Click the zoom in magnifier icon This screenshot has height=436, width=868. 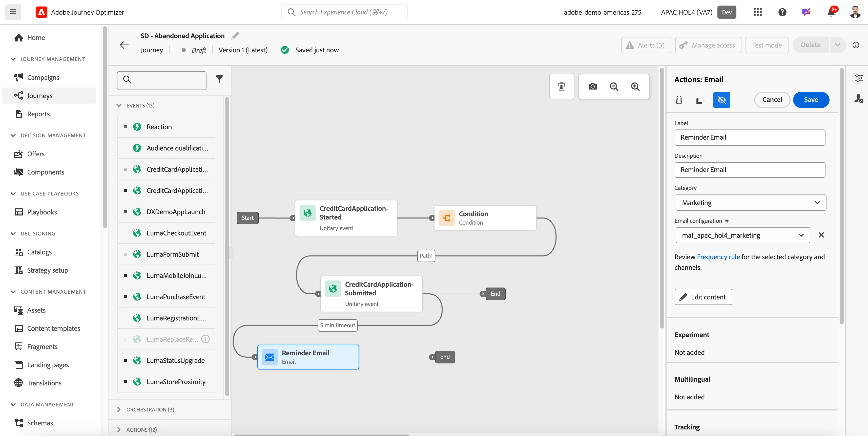tap(635, 86)
